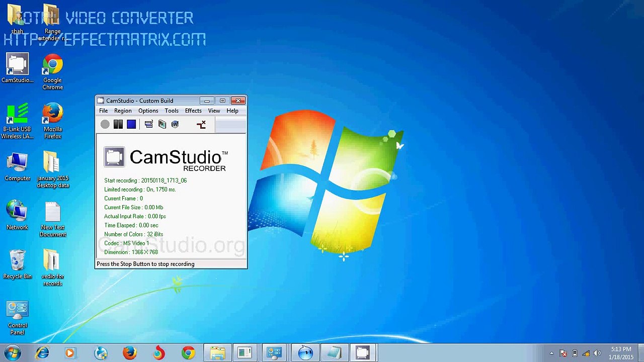Screen dimensions: 644x362
Task: Select the Range extender folder on desktop
Action: 52,23
